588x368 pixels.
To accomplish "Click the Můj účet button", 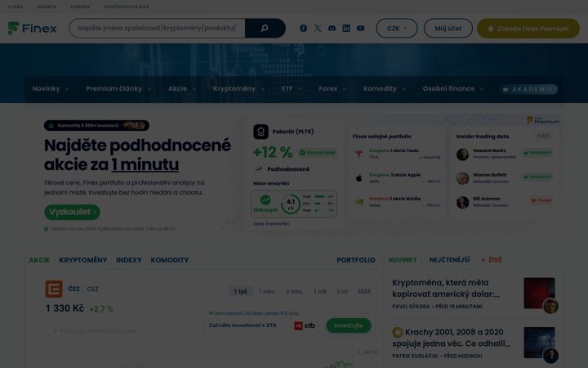I will point(448,28).
